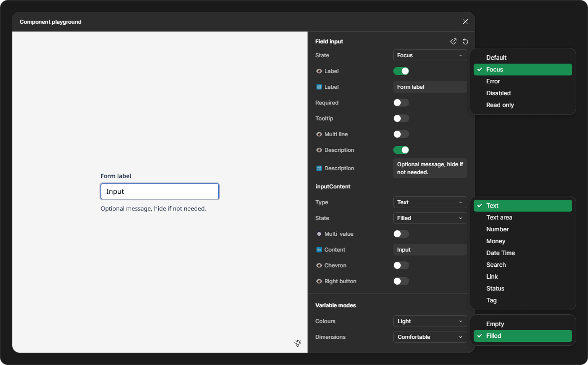Click the Component playground title
588x365 pixels.
51,22
